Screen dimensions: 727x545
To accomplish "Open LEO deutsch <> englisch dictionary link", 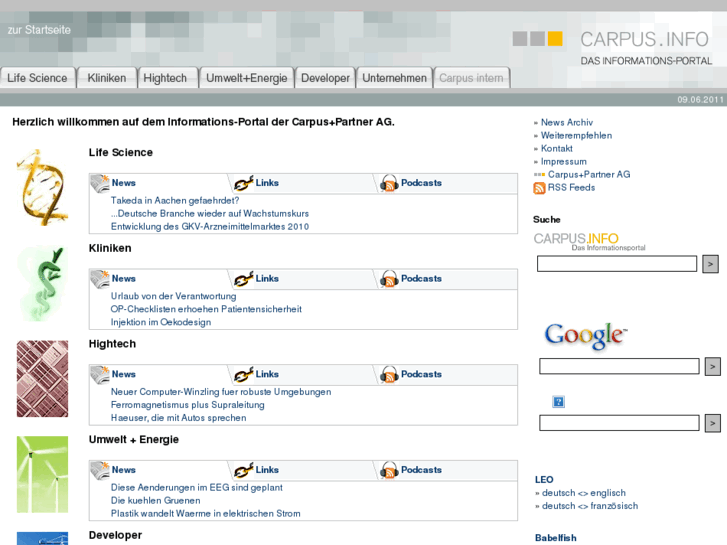I will 584,493.
